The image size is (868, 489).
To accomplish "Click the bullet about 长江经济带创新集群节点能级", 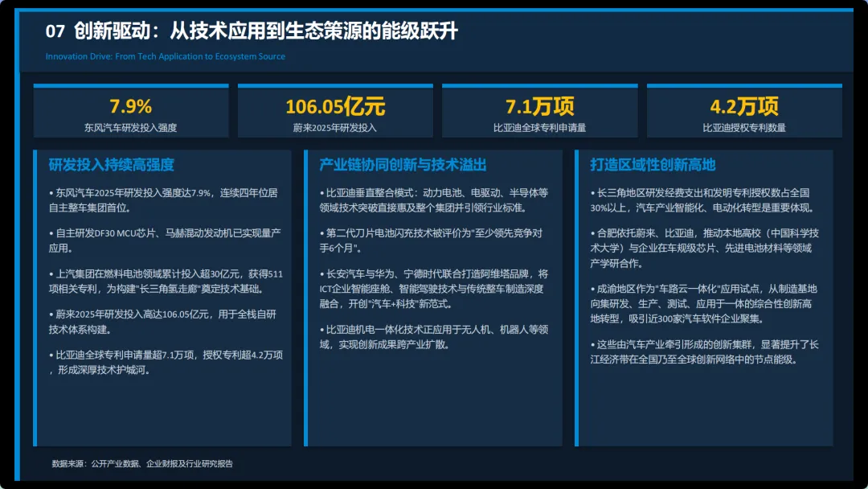I will tap(704, 352).
